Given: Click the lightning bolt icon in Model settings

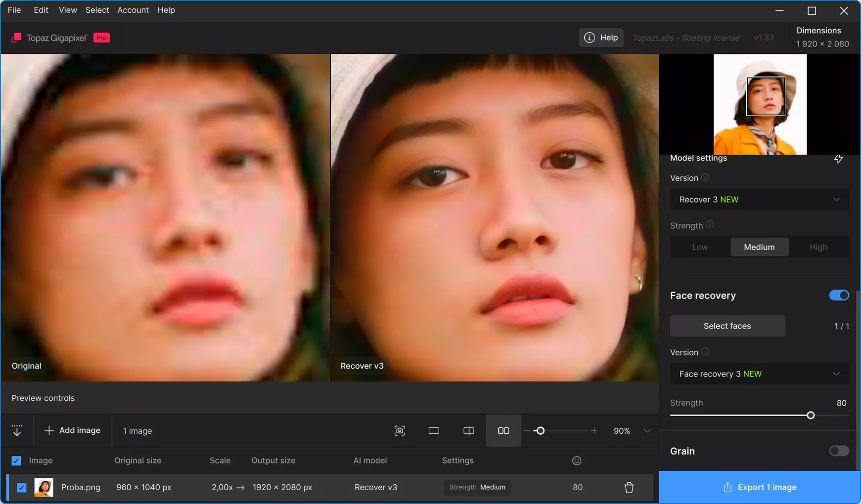Looking at the screenshot, I should tap(838, 159).
